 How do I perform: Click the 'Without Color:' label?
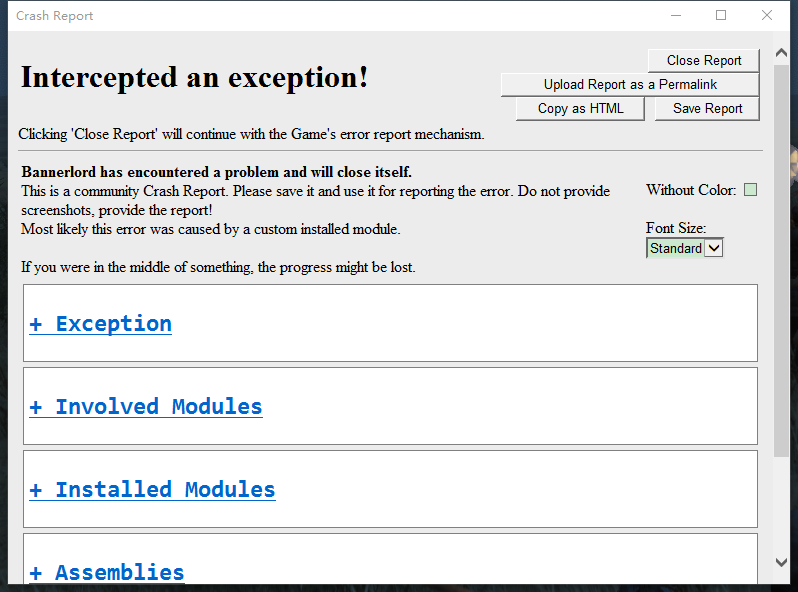point(691,190)
